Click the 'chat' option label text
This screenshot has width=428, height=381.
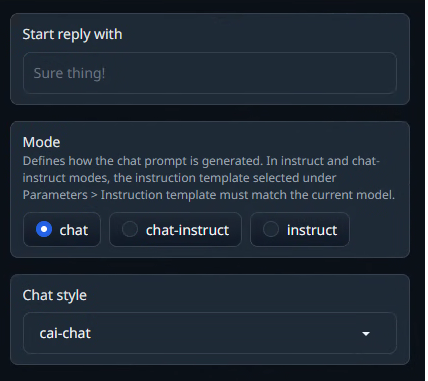[x=74, y=230]
